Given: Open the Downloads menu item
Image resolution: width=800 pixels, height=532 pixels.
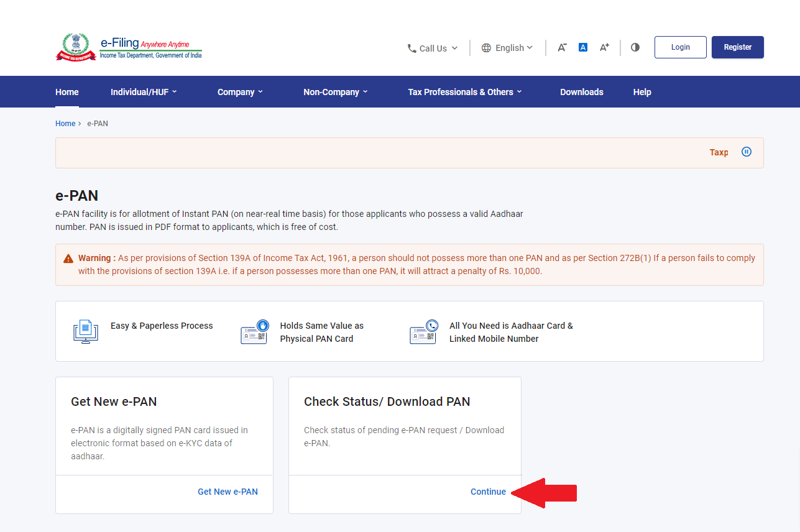Looking at the screenshot, I should 581,91.
